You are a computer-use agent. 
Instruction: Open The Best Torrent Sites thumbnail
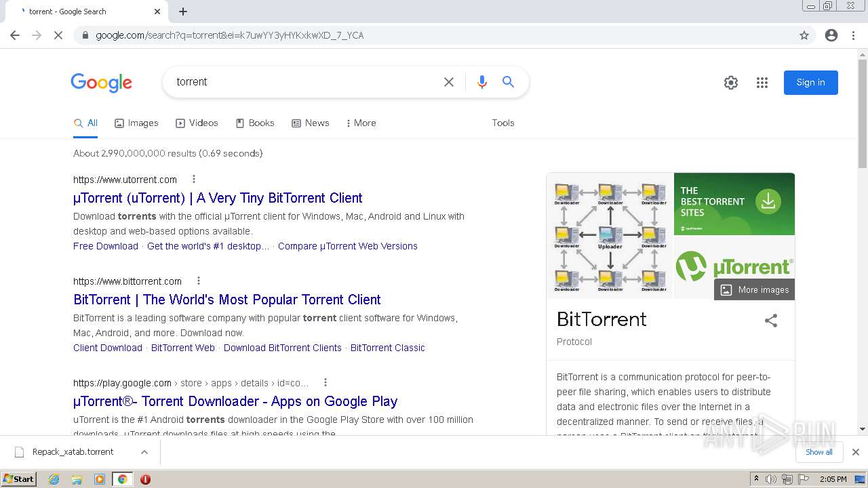click(x=734, y=203)
